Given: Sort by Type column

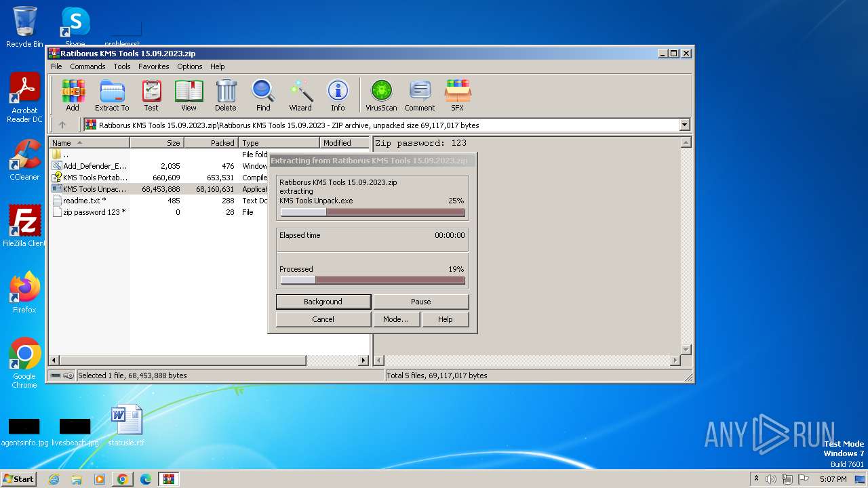Looking at the screenshot, I should point(279,143).
